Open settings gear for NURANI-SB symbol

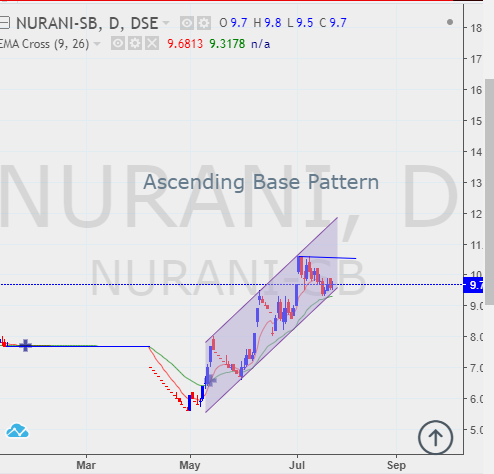204,23
